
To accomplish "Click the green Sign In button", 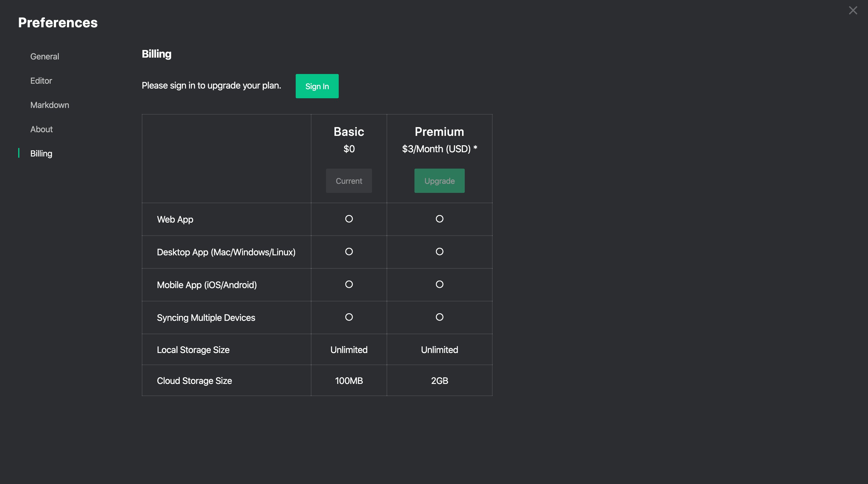I will coord(317,86).
